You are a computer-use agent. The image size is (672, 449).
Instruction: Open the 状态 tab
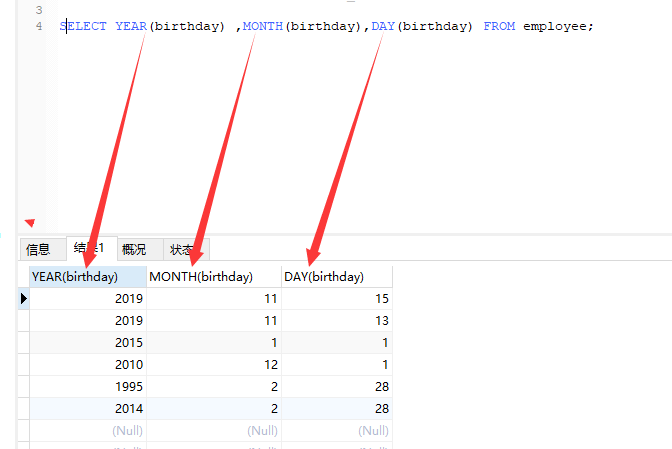tap(186, 249)
